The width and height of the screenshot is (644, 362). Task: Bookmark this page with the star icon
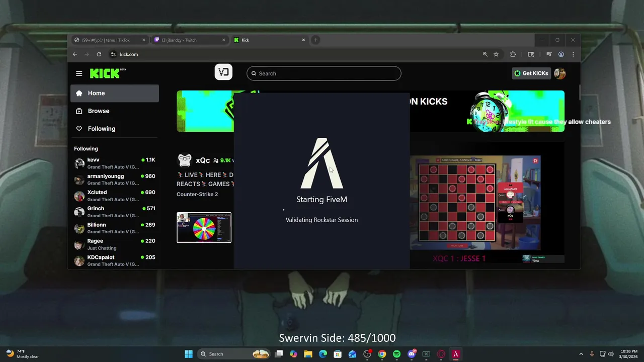point(496,54)
